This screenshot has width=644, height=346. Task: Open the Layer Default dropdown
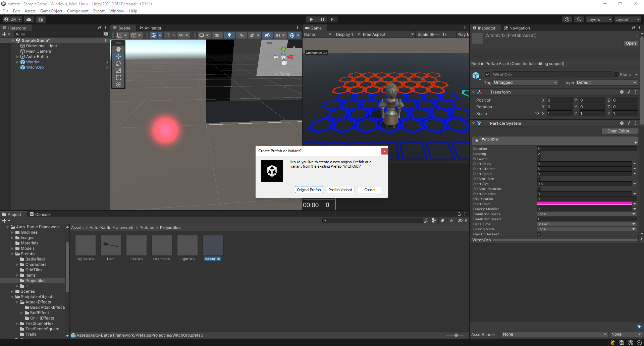606,82
